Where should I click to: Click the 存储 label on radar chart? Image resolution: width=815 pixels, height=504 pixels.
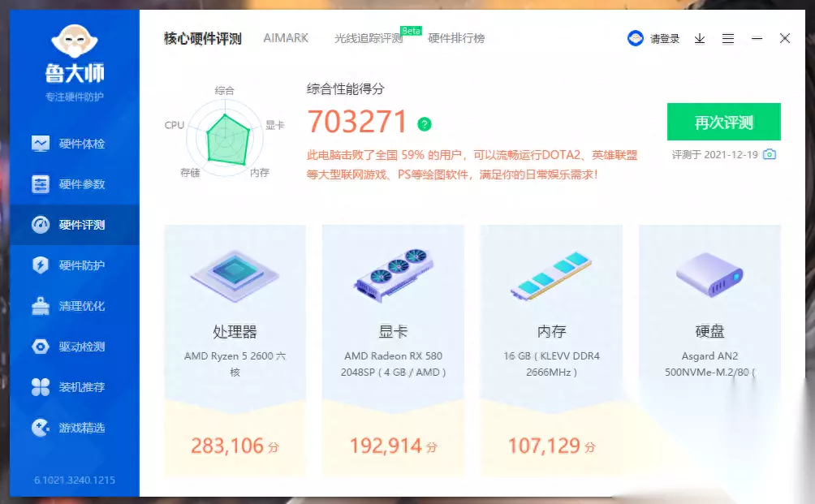pyautogui.click(x=190, y=173)
